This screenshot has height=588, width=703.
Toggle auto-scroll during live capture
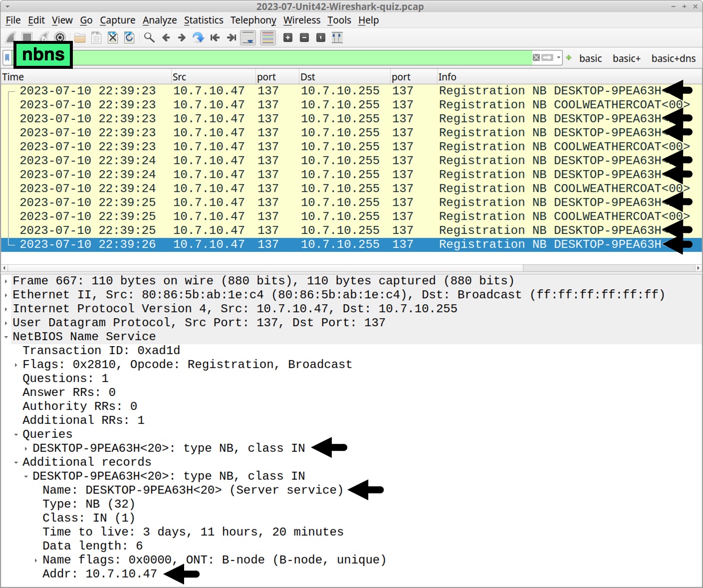[248, 37]
